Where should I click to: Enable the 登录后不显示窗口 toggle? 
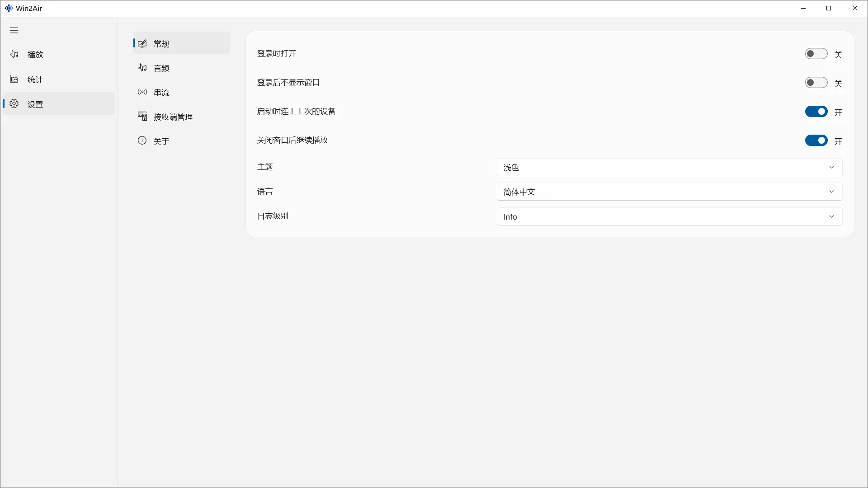click(816, 83)
